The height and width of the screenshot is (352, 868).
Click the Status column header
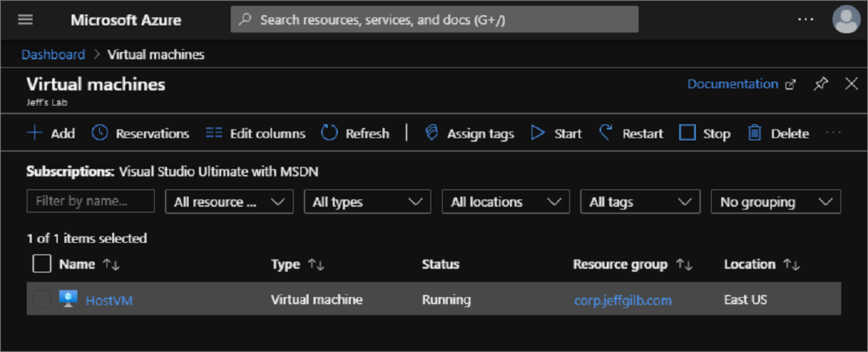pos(441,265)
